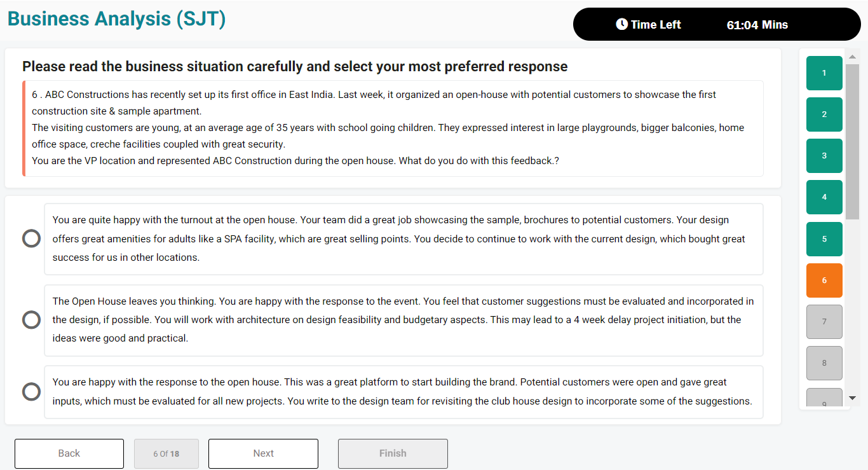Go back to the previous question
This screenshot has height=470, width=868.
69,453
